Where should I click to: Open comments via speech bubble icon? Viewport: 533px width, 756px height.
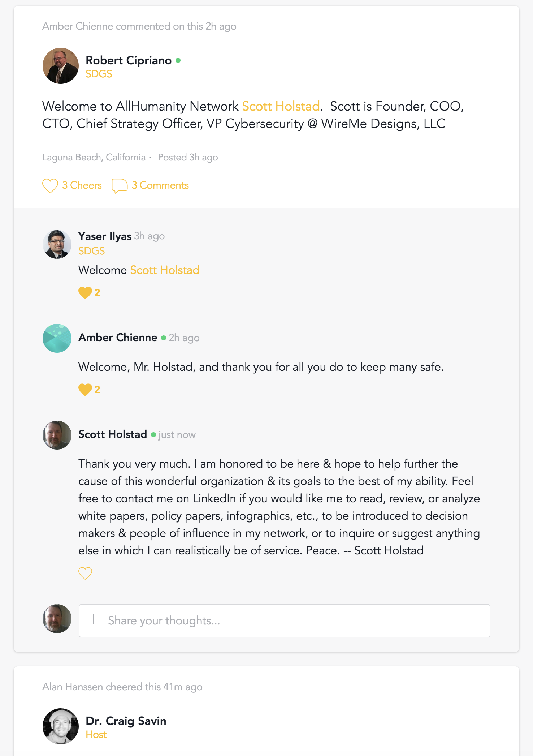[x=120, y=186]
